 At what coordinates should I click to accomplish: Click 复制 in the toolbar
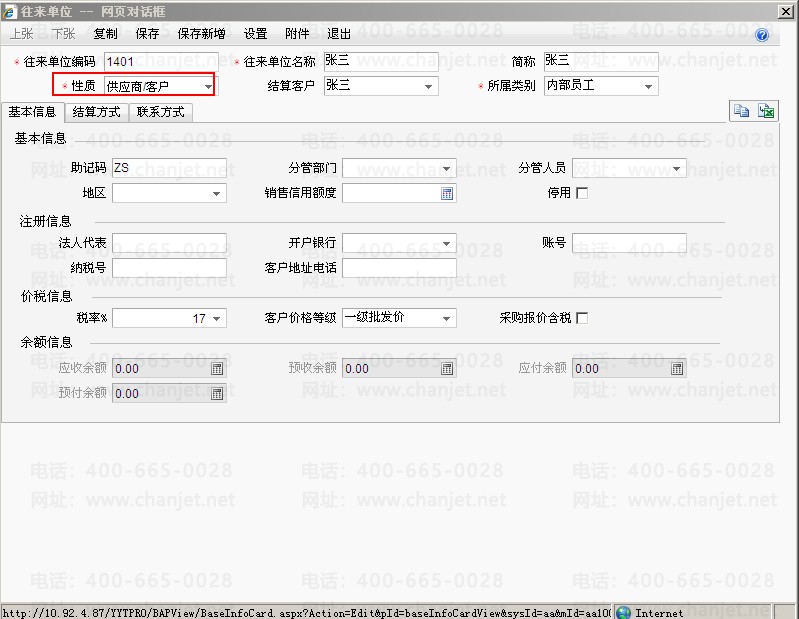pyautogui.click(x=105, y=34)
